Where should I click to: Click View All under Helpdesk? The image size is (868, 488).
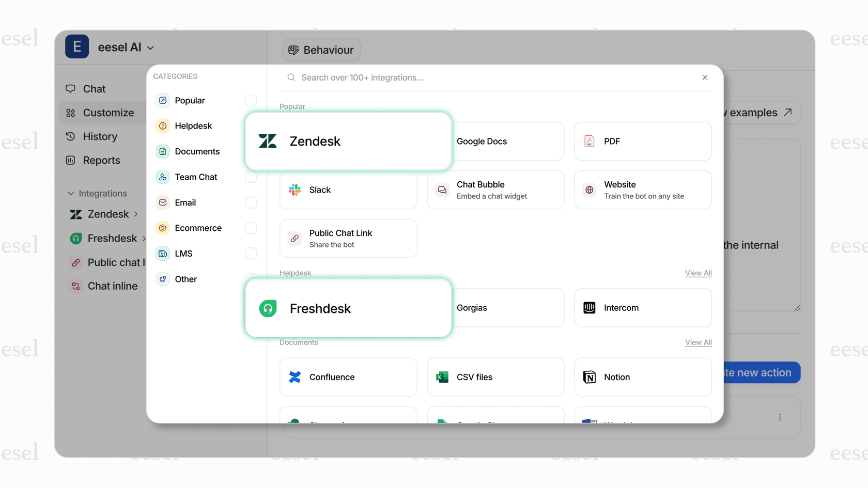click(x=698, y=273)
